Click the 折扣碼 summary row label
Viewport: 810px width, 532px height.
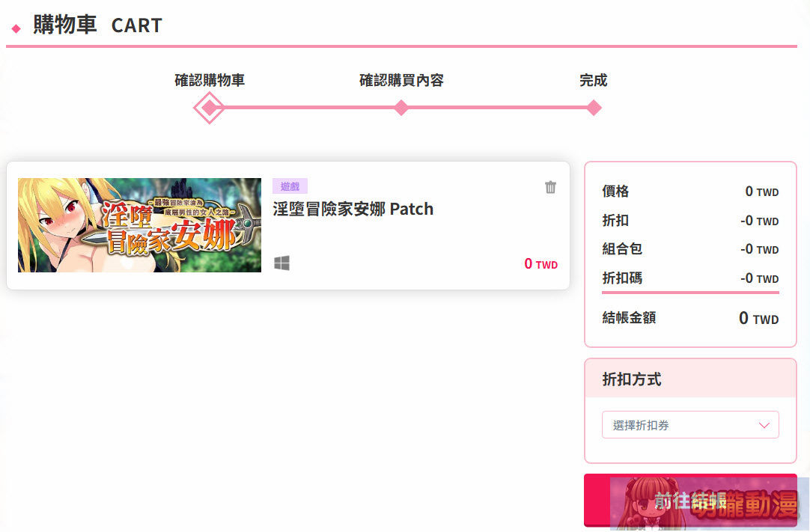click(x=622, y=278)
